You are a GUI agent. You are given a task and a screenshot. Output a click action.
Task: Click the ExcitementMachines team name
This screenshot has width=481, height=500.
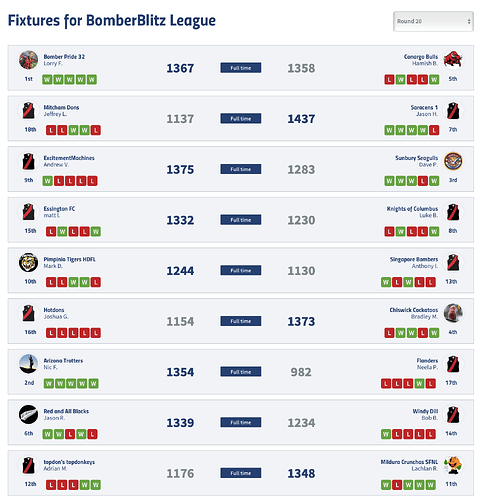[69, 158]
